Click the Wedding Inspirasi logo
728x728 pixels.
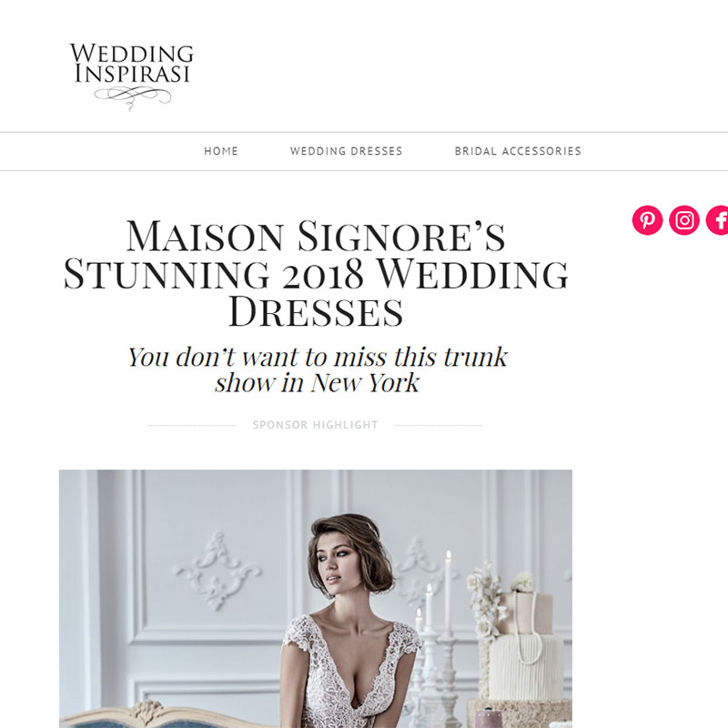point(131,76)
